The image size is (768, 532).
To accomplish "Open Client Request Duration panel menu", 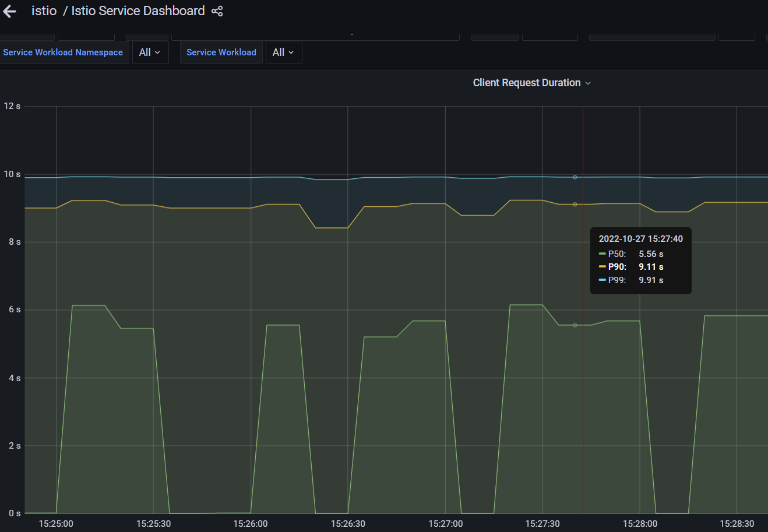I will (x=532, y=83).
